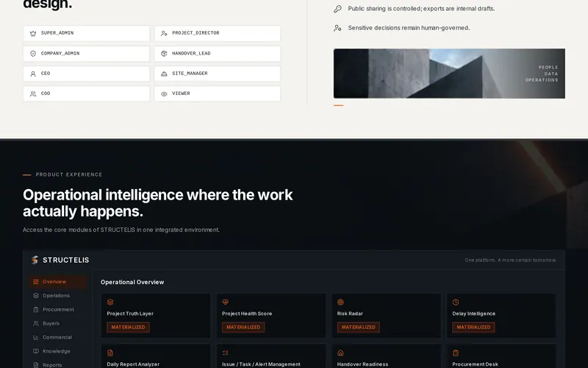Click the users icon beside COO
Screen dimensions: 588x368
(x=33, y=94)
